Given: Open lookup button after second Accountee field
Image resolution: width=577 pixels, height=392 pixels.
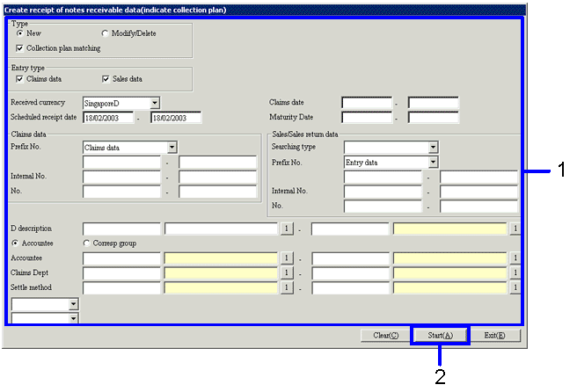Looking at the screenshot, I should click(x=515, y=258).
